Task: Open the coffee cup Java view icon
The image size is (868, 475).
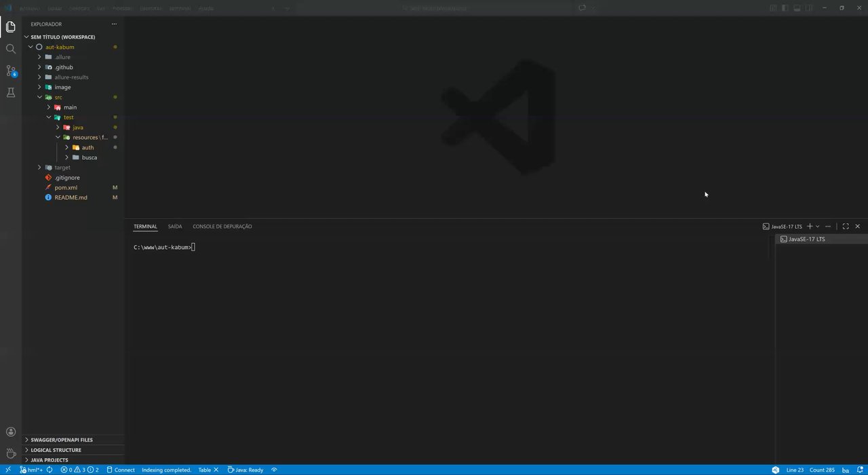Action: (10, 453)
